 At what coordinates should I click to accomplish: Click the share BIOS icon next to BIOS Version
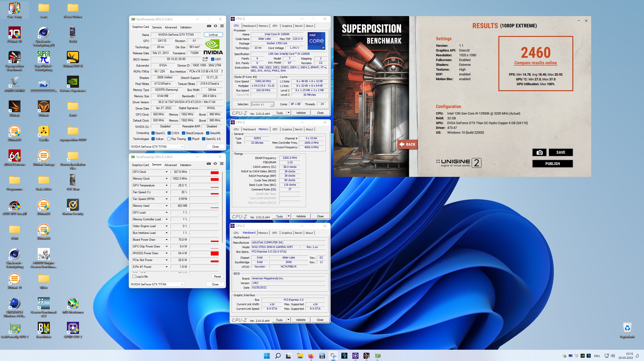pyautogui.click(x=205, y=59)
